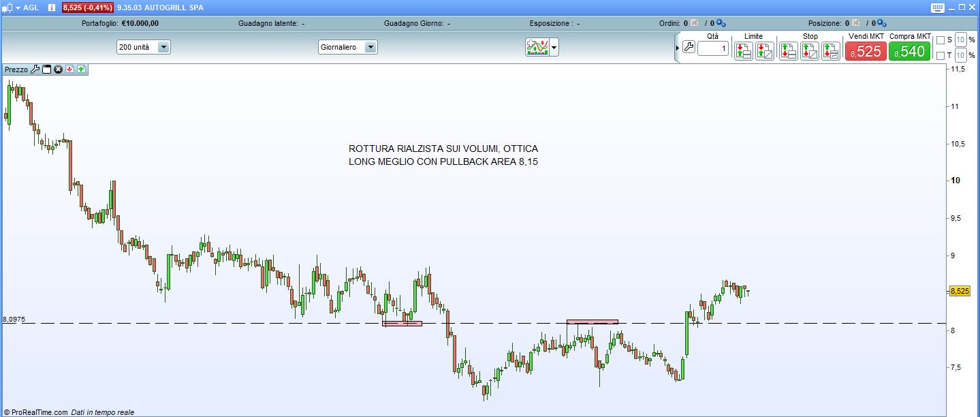
Task: Click the first Stop order icon
Action: click(788, 51)
